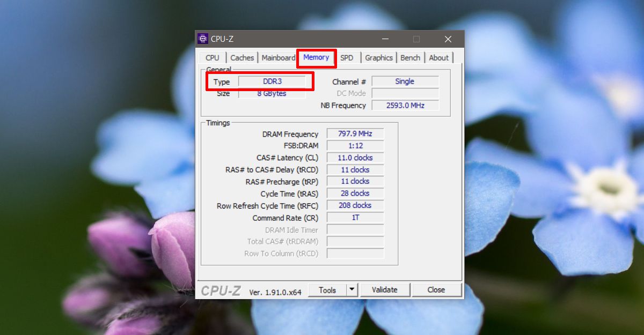Click the Ver. 1.91.0.x64 version text

tap(275, 292)
